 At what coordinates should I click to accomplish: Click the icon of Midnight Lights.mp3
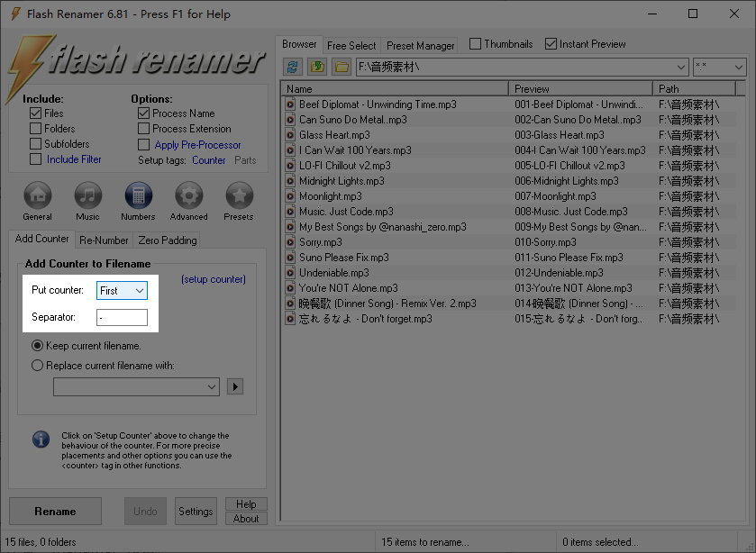(x=290, y=181)
